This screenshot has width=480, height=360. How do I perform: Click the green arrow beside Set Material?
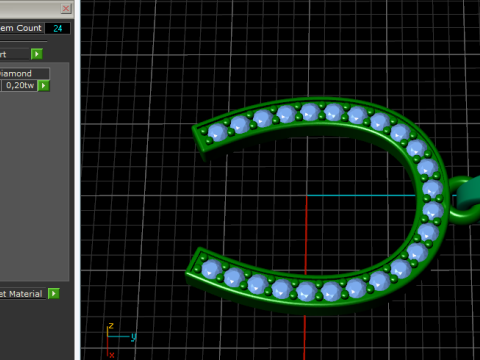coord(54,294)
